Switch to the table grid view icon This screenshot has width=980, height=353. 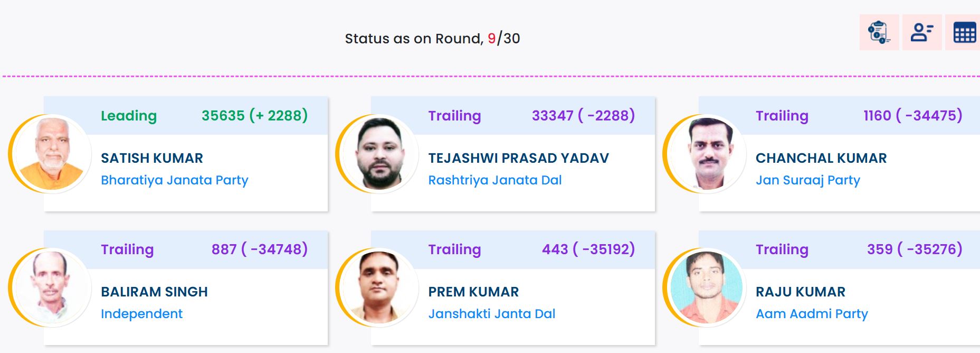[964, 33]
